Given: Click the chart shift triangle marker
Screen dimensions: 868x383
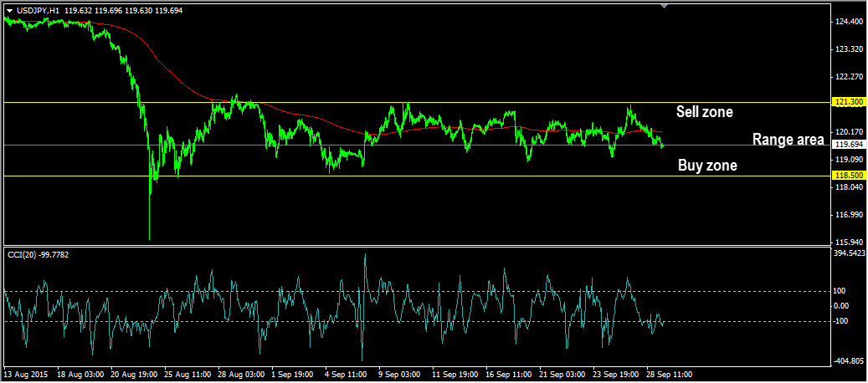Looking at the screenshot, I should 665,6.
